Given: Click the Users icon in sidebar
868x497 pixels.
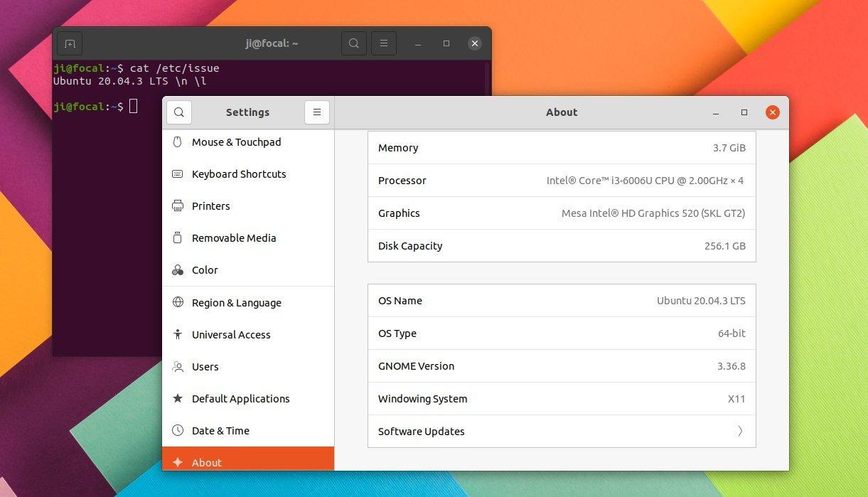Looking at the screenshot, I should [178, 367].
